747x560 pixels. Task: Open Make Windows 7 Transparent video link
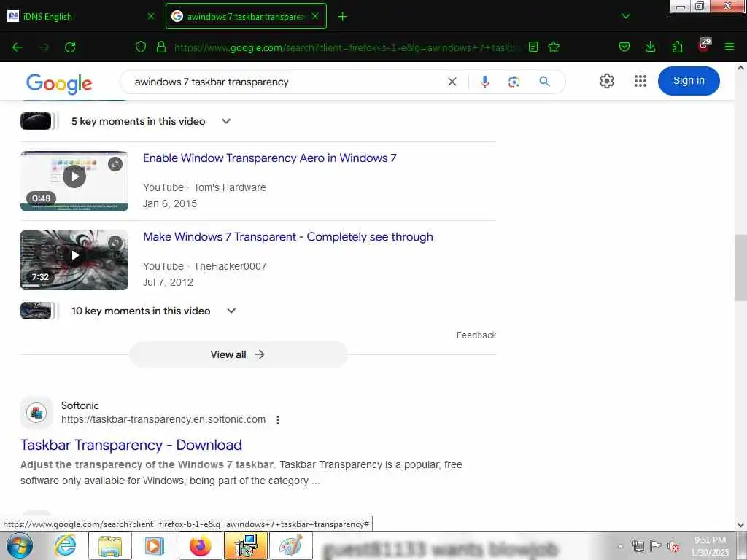tap(287, 237)
